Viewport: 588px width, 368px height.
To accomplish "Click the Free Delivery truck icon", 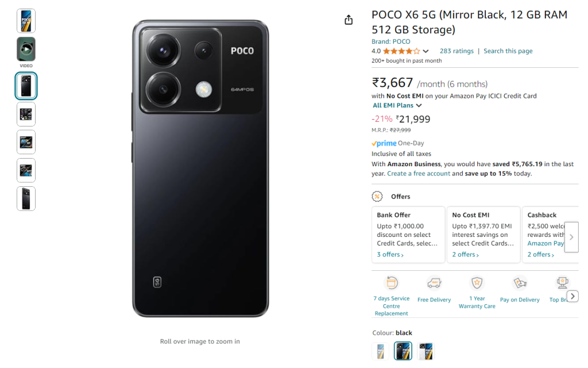I will point(434,283).
